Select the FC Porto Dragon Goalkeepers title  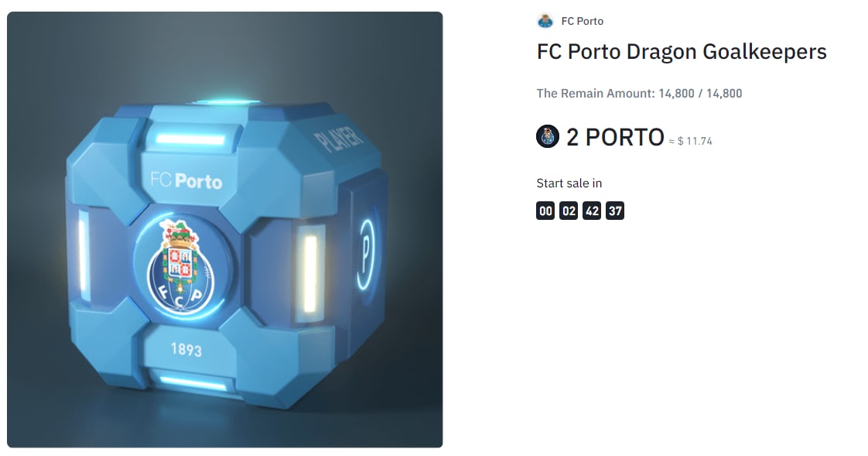(x=682, y=52)
